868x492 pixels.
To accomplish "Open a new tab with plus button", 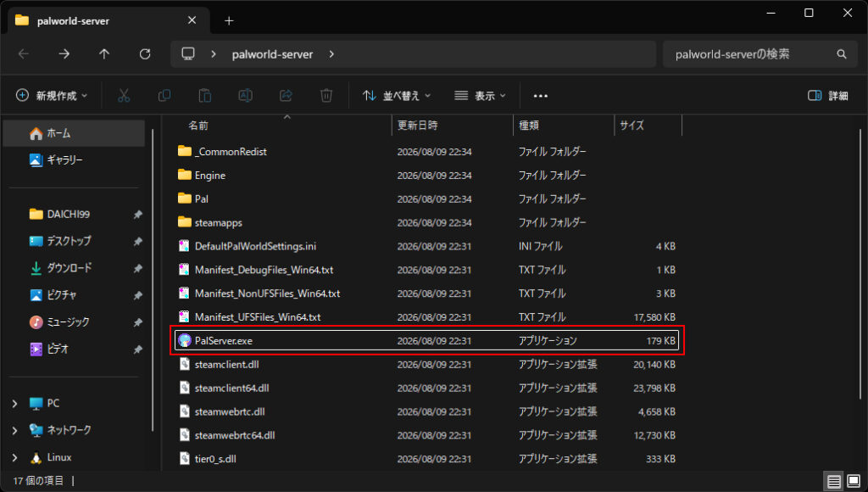I will [x=229, y=21].
